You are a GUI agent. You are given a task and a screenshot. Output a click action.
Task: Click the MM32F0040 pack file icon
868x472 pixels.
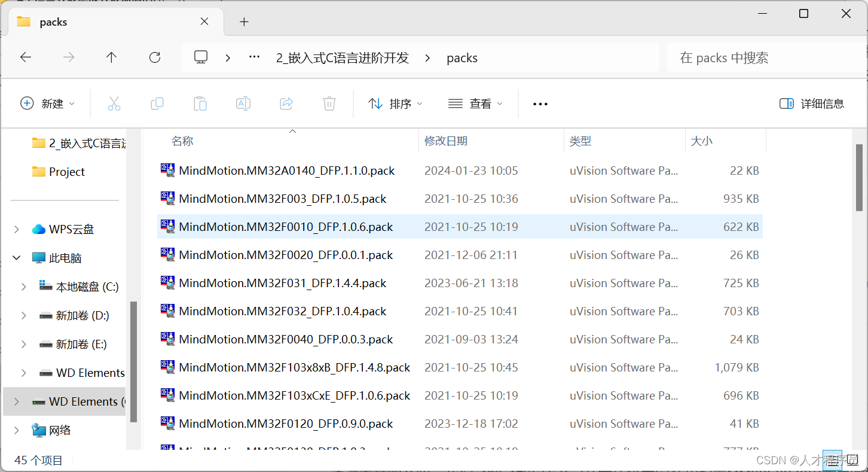pos(168,339)
